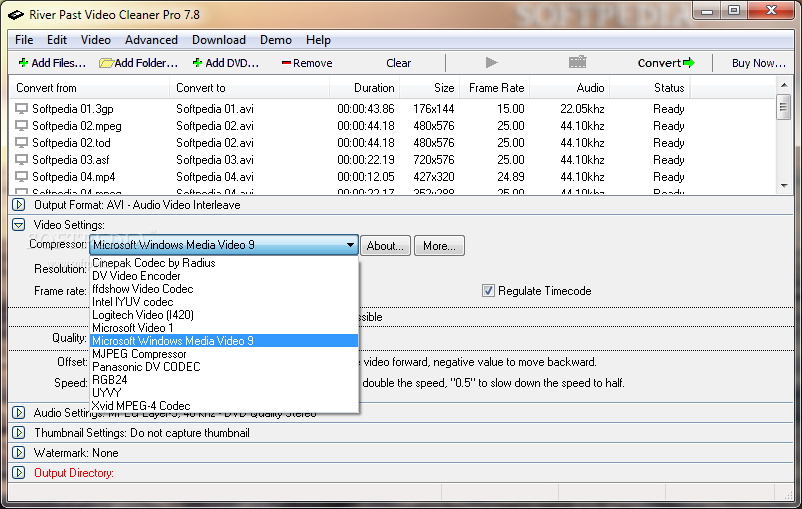Choose Xvid MPEG-4 Codec

[x=224, y=406]
